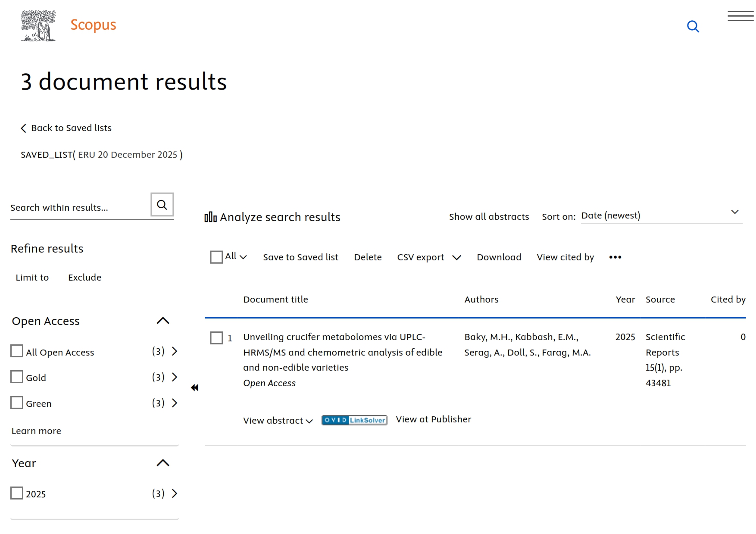
Task: Open the blue search magnifier icon
Action: (x=693, y=27)
